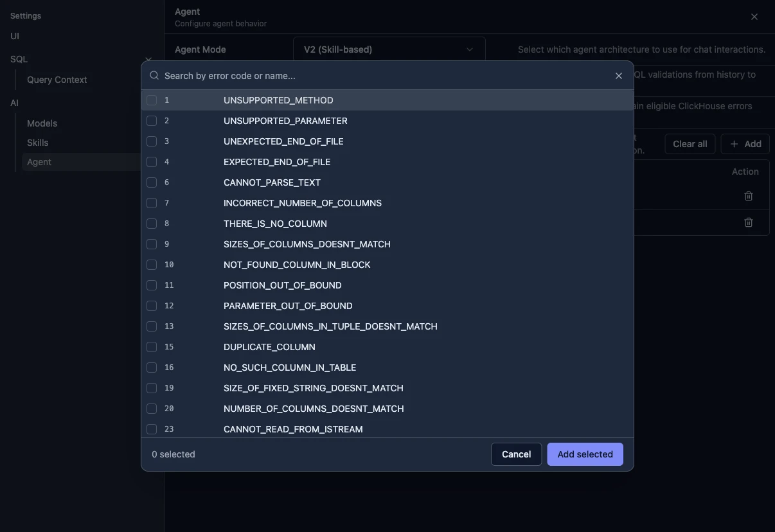Select the DUPLICATE_COLUMN checkbox
This screenshot has height=532, width=775.
point(152,347)
